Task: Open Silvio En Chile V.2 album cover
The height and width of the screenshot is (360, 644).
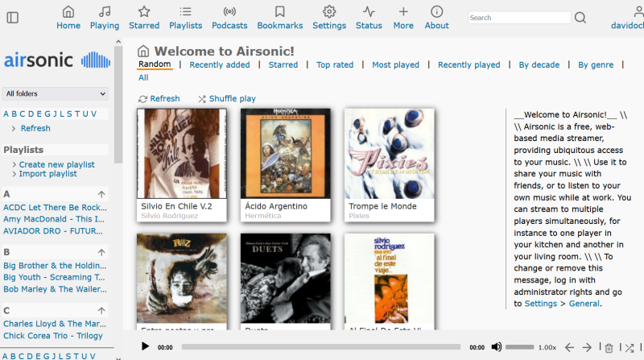Action: click(182, 154)
